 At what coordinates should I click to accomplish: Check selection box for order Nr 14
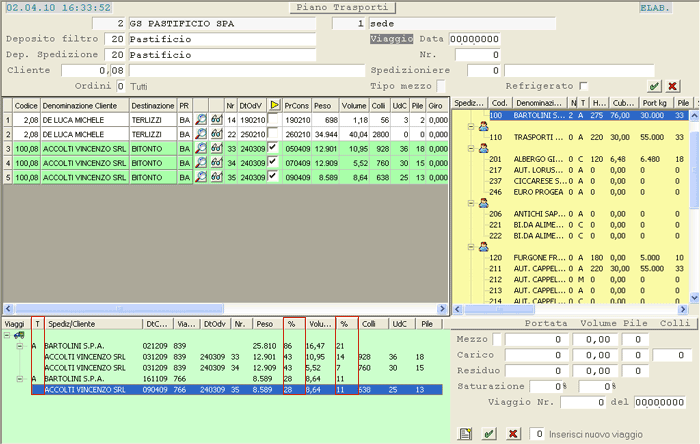click(273, 119)
